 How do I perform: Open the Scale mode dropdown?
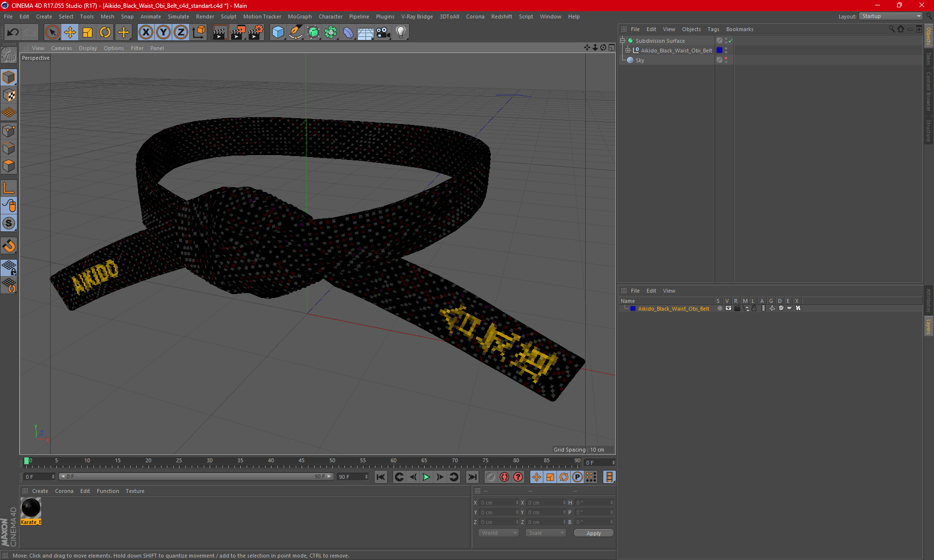point(546,533)
